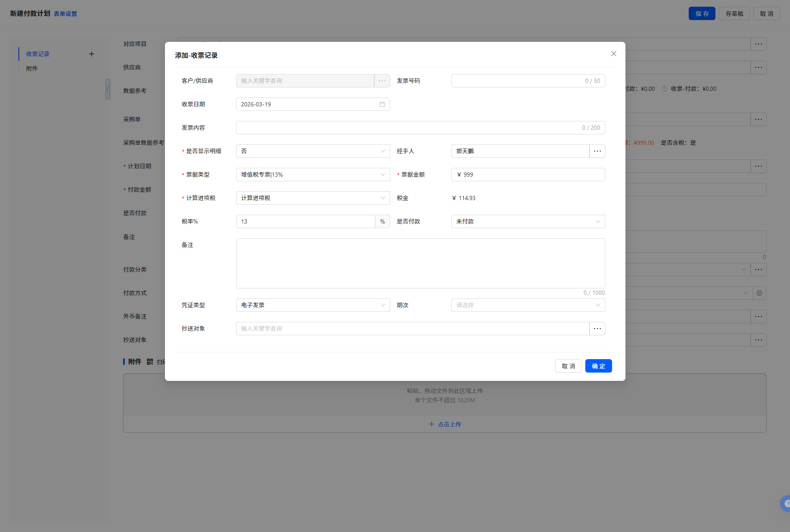The width and height of the screenshot is (790, 532).
Task: Open calendar picker in 收票日期 field
Action: click(382, 104)
